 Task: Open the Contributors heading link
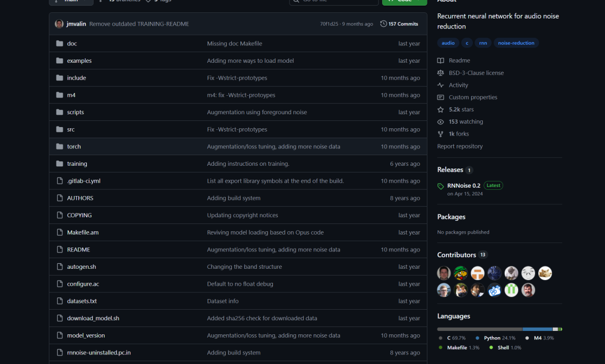point(457,255)
